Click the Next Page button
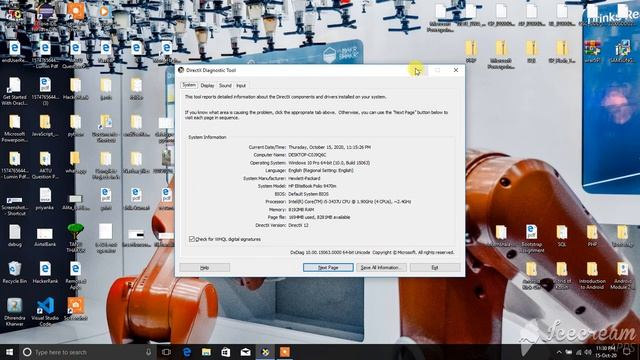Image resolution: width=640 pixels, height=360 pixels. 328,267
